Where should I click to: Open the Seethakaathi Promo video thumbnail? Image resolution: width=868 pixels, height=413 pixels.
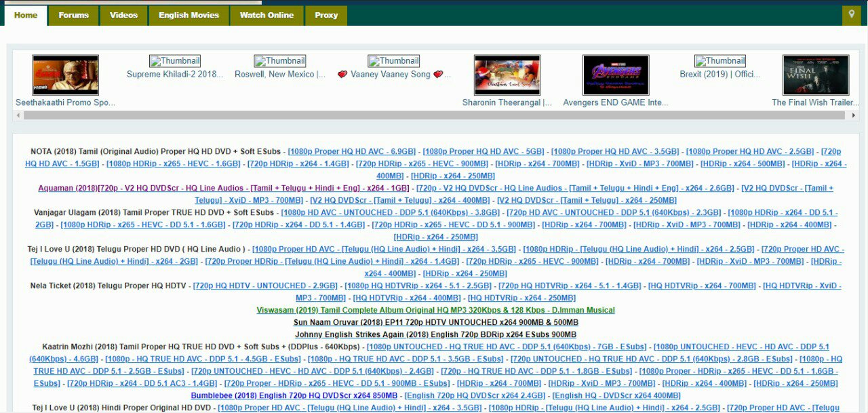point(66,75)
